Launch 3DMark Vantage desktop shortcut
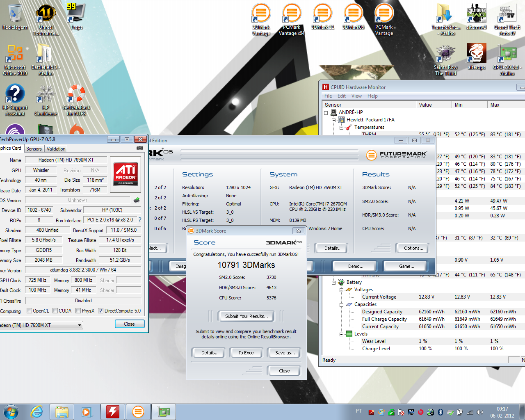Viewport: 525px width, 420px height. click(x=261, y=20)
